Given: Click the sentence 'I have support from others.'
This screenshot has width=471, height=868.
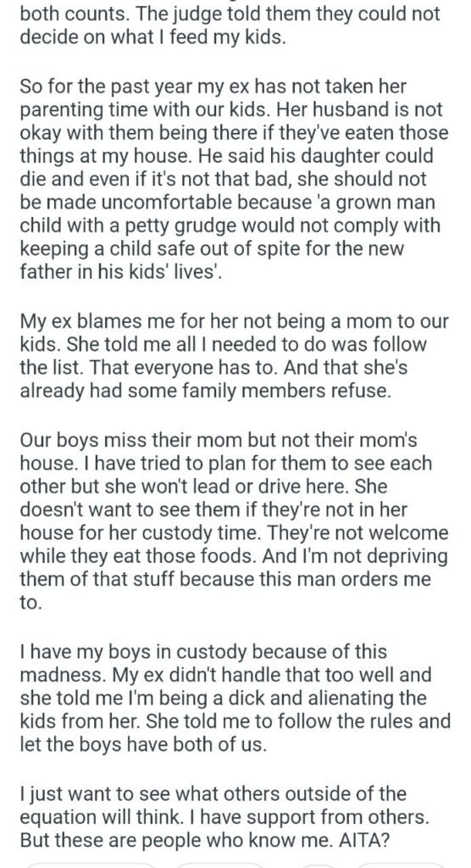Looking at the screenshot, I should pyautogui.click(x=310, y=816).
